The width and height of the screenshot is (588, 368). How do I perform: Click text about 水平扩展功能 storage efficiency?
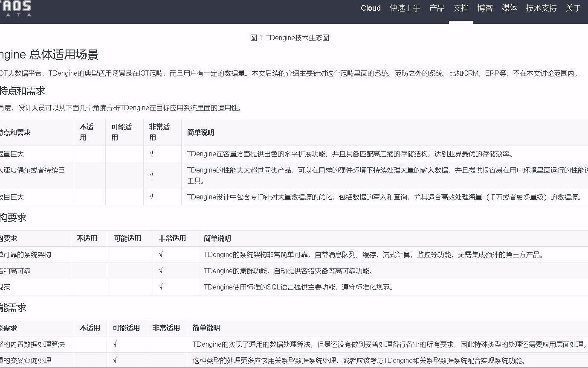(x=350, y=154)
